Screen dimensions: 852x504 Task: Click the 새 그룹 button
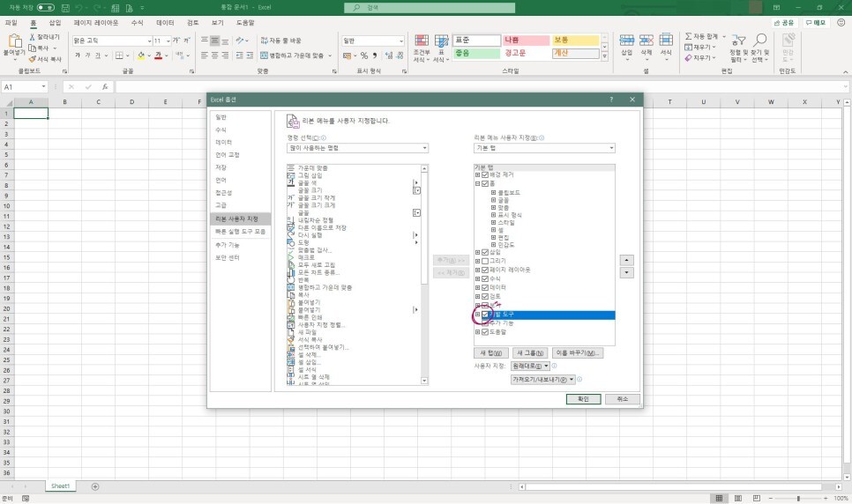click(x=530, y=353)
